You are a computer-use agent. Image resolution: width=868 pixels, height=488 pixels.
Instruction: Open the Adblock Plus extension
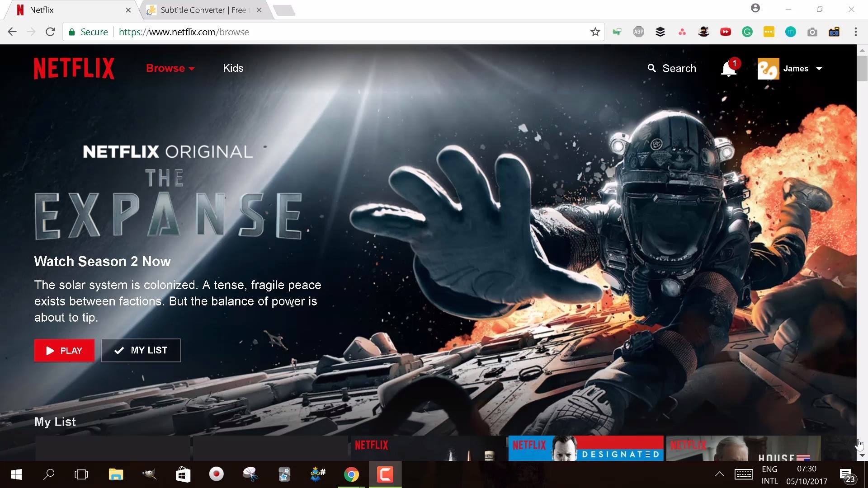coord(639,32)
